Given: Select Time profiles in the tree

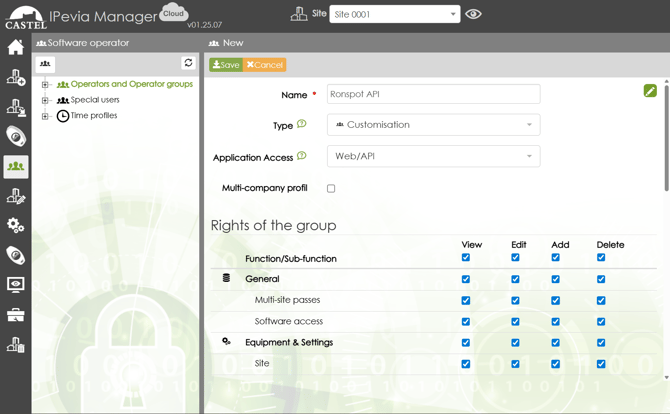Looking at the screenshot, I should pos(93,116).
